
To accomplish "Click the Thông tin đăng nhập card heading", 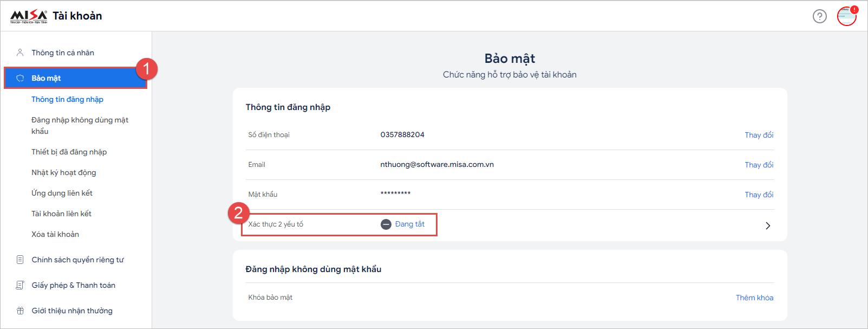I will 288,107.
